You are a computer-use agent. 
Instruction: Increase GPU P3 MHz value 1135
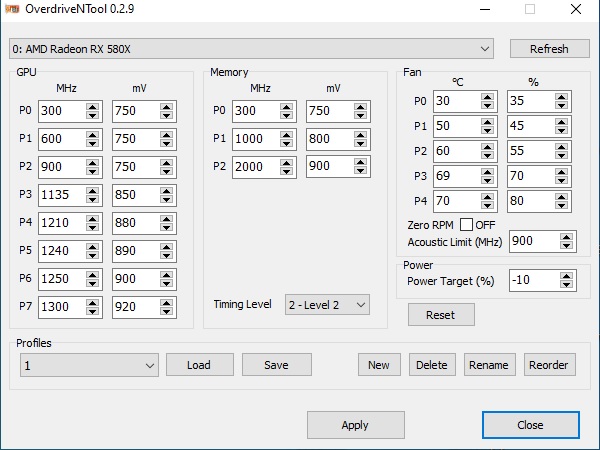point(93,191)
